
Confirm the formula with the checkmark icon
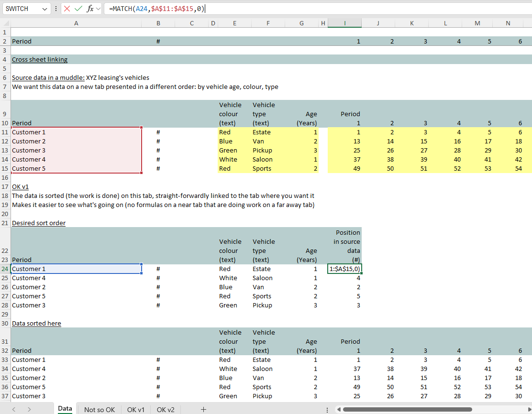click(x=78, y=9)
